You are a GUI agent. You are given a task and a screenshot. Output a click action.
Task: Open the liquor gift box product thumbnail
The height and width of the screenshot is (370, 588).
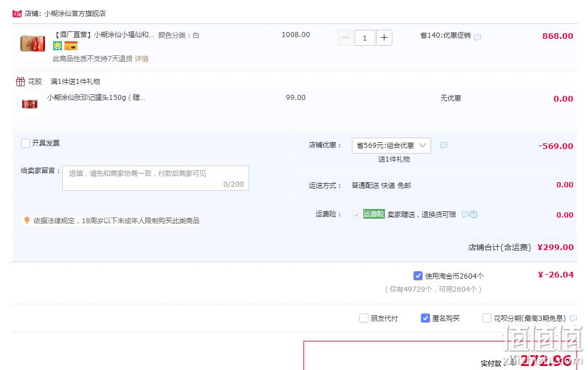(33, 43)
